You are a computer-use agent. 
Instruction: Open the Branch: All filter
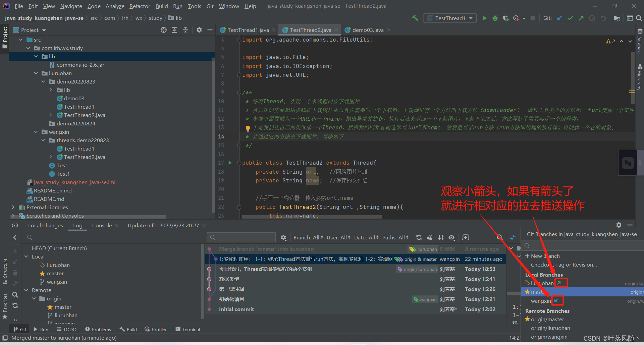308,237
